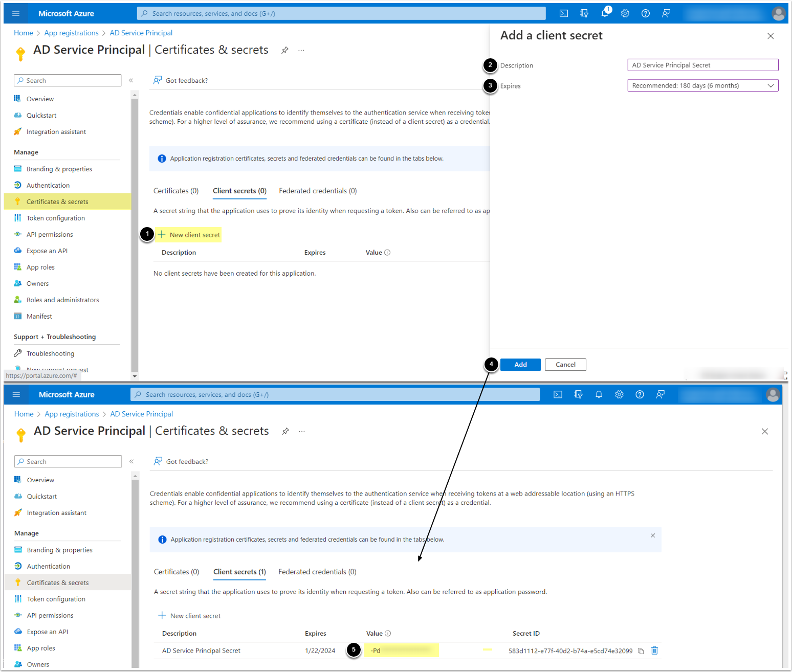This screenshot has height=672, width=792.
Task: Click Feedback icon in lower portal header
Action: pyautogui.click(x=661, y=394)
